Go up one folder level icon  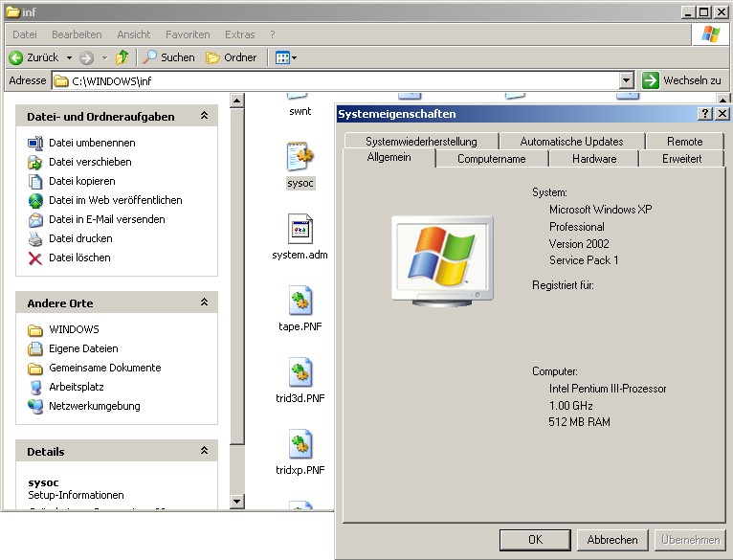click(122, 57)
